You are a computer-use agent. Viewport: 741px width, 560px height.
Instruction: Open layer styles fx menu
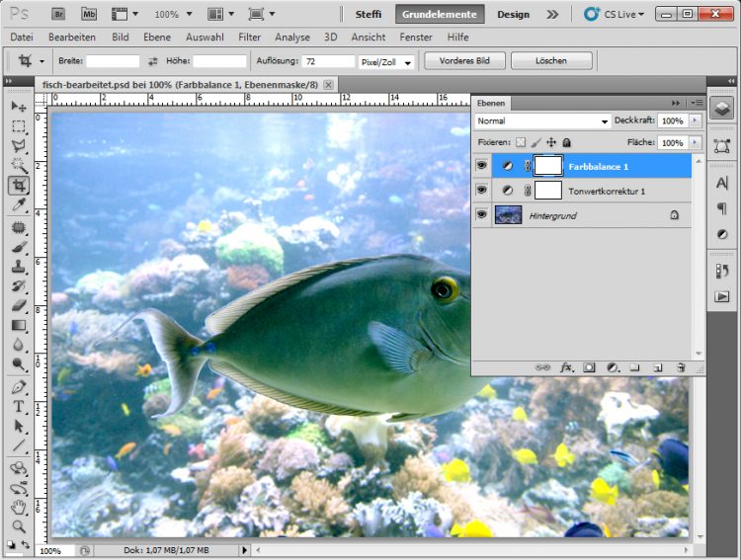[567, 367]
